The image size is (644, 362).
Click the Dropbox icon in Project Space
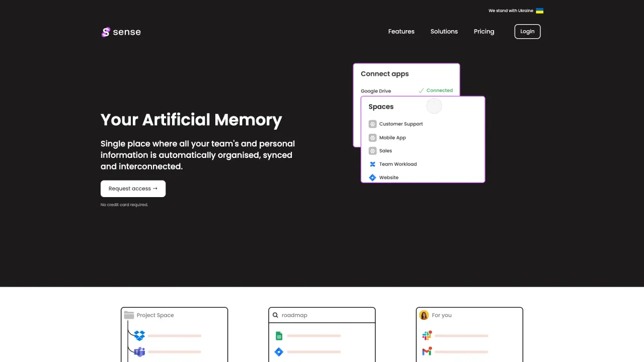(x=139, y=335)
